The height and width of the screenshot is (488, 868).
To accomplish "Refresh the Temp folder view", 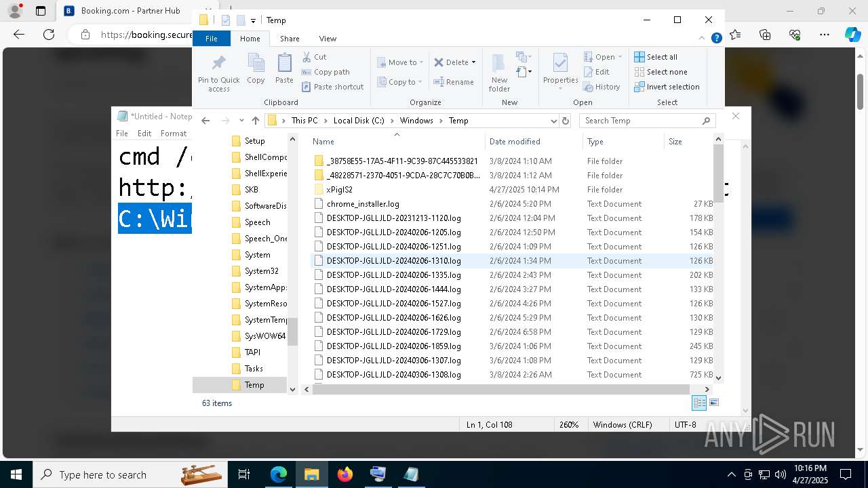I will tap(566, 121).
